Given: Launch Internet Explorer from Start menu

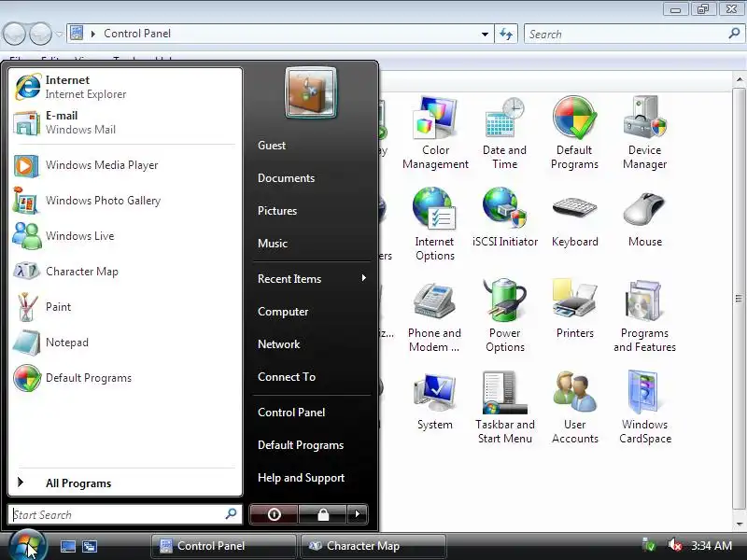Looking at the screenshot, I should coord(125,87).
